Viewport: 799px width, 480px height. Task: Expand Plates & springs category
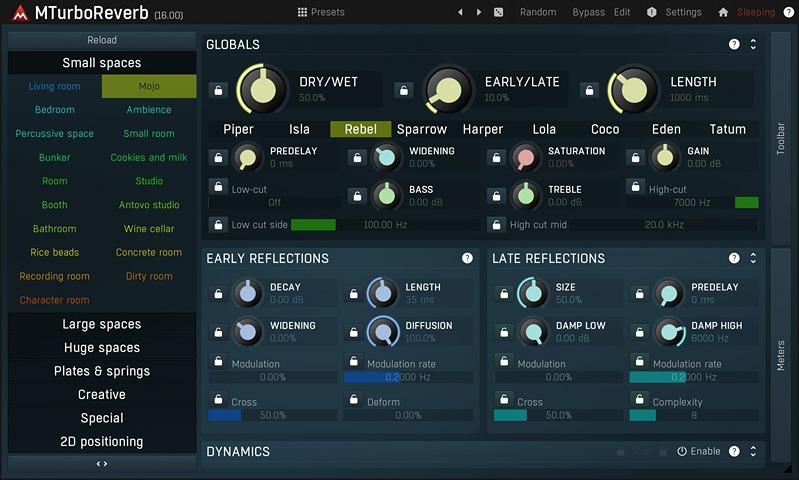tap(102, 371)
